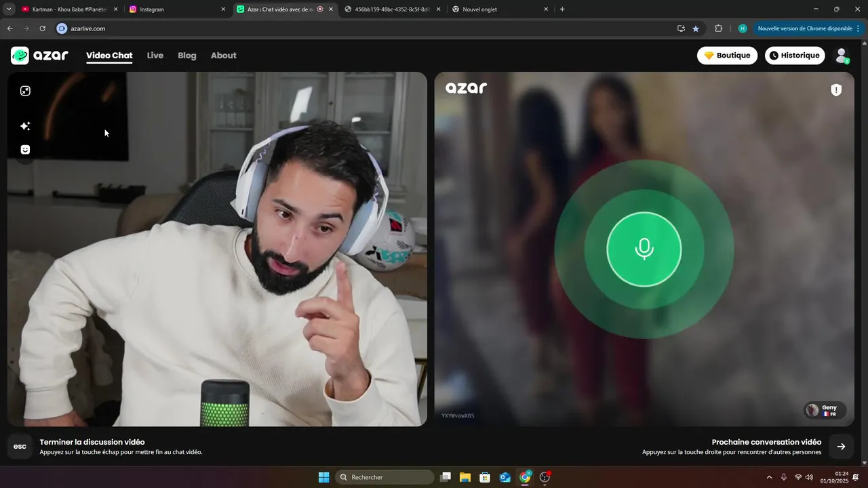This screenshot has height=488, width=868.
Task: Open File Explorer on taskbar
Action: point(465,477)
